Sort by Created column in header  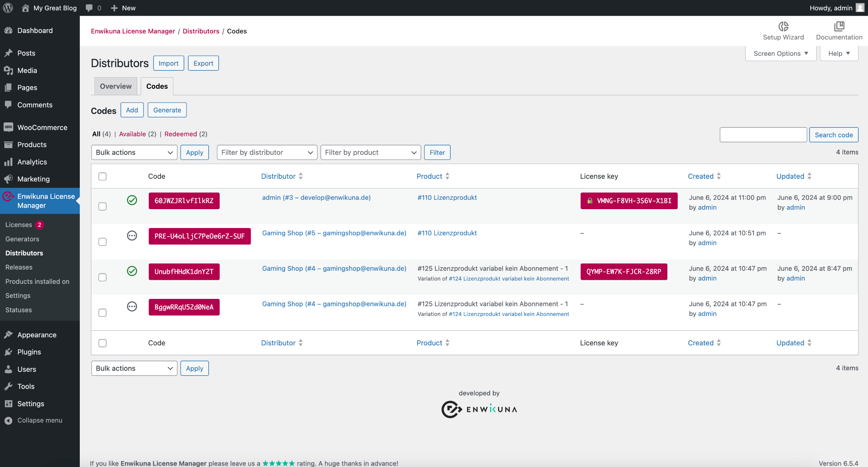pos(704,176)
